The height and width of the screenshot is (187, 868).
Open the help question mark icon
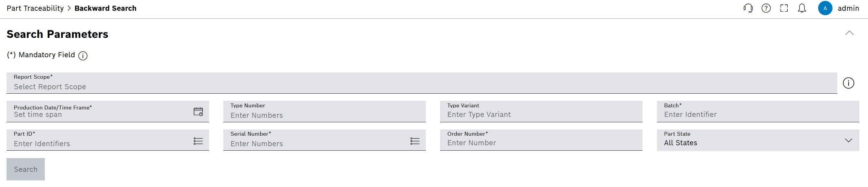766,8
